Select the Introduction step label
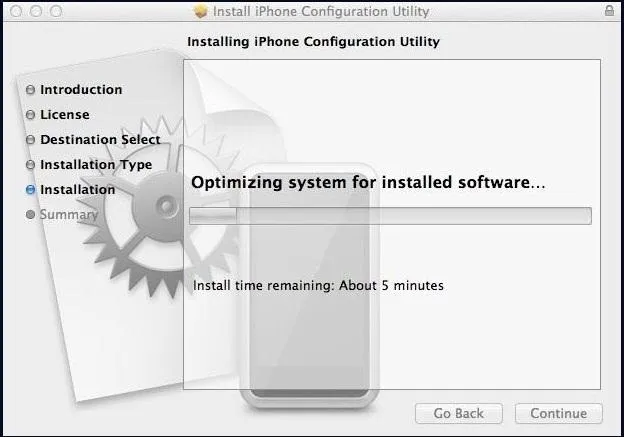 pos(81,90)
